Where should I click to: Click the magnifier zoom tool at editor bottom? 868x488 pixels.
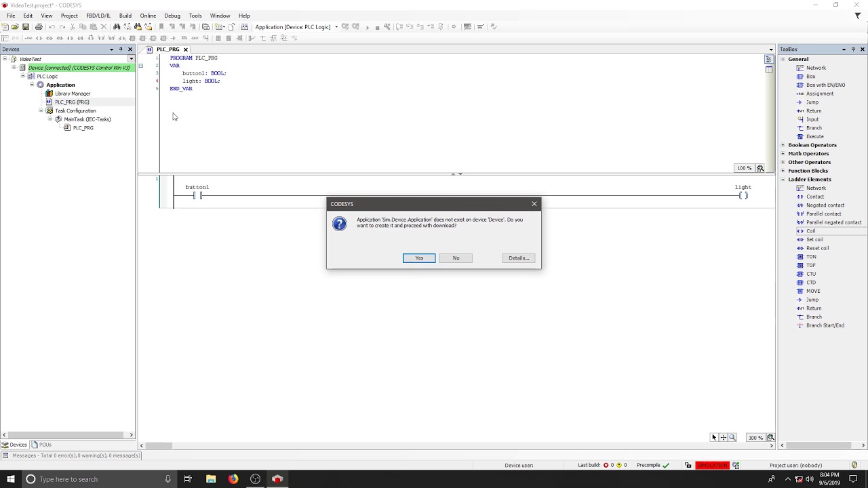point(732,438)
